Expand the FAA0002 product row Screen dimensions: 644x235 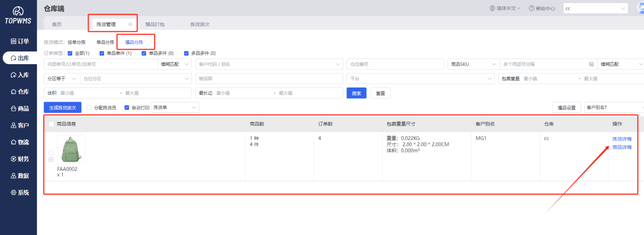pyautogui.click(x=51, y=160)
